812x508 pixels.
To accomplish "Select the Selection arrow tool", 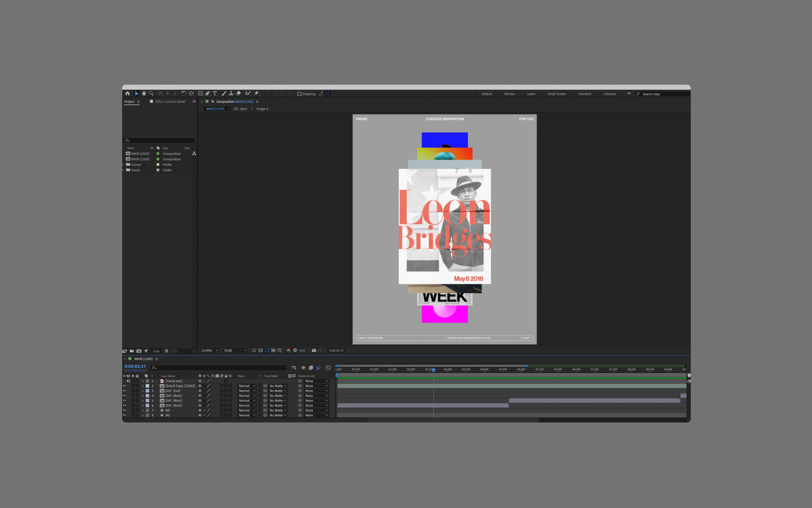I will 137,93.
